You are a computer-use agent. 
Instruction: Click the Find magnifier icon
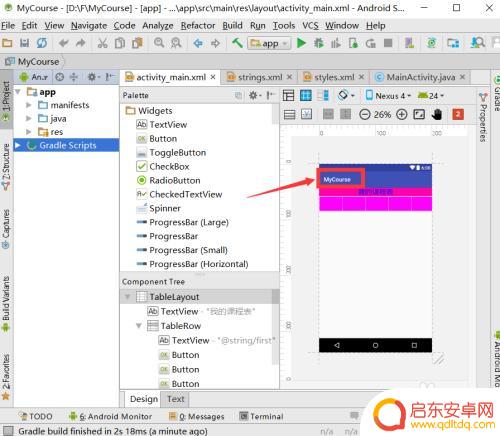point(159,43)
